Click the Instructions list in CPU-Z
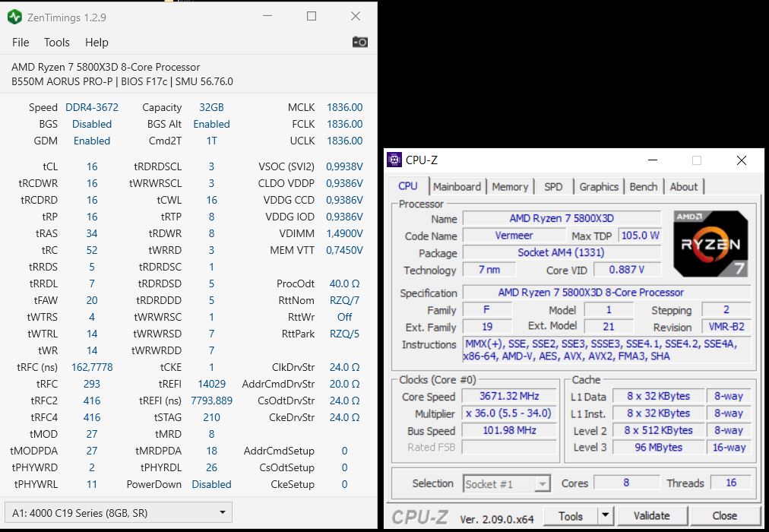 click(606, 350)
